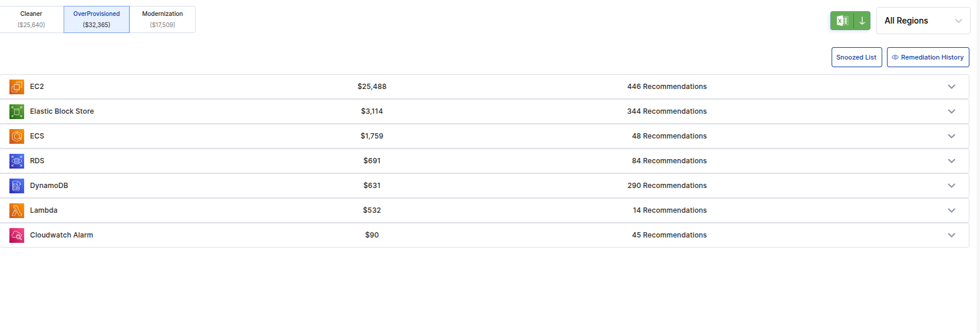Open the Snoozed List
Image resolution: width=980 pixels, height=333 pixels.
856,57
